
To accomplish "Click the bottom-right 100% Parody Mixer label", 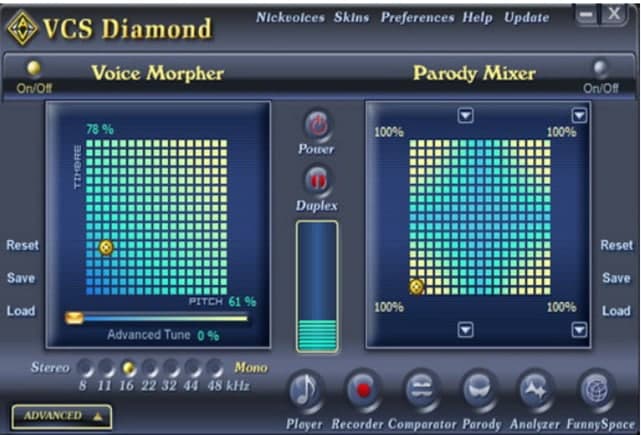I will [x=561, y=307].
